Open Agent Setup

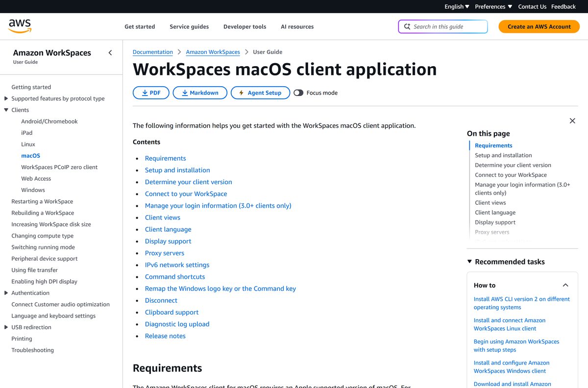pyautogui.click(x=260, y=93)
